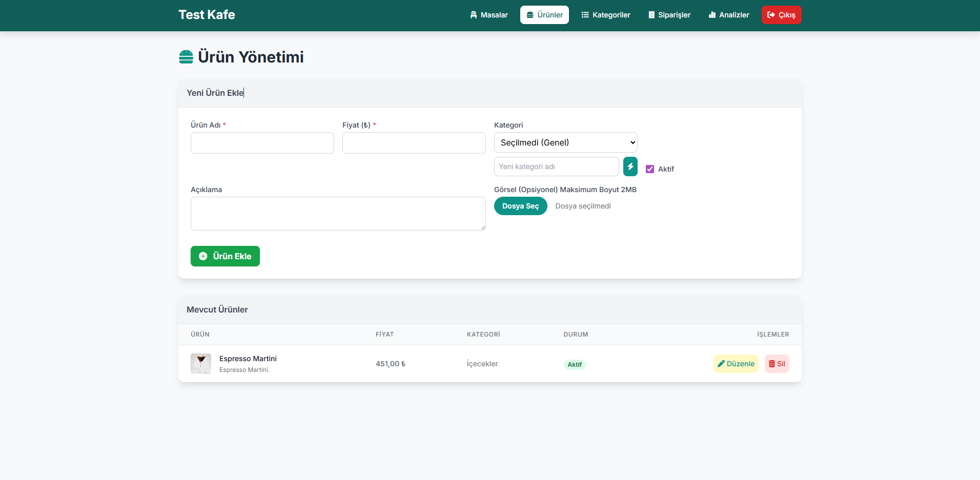The image size is (980, 480).
Task: Click the pencil icon on Düzenle
Action: click(x=721, y=364)
